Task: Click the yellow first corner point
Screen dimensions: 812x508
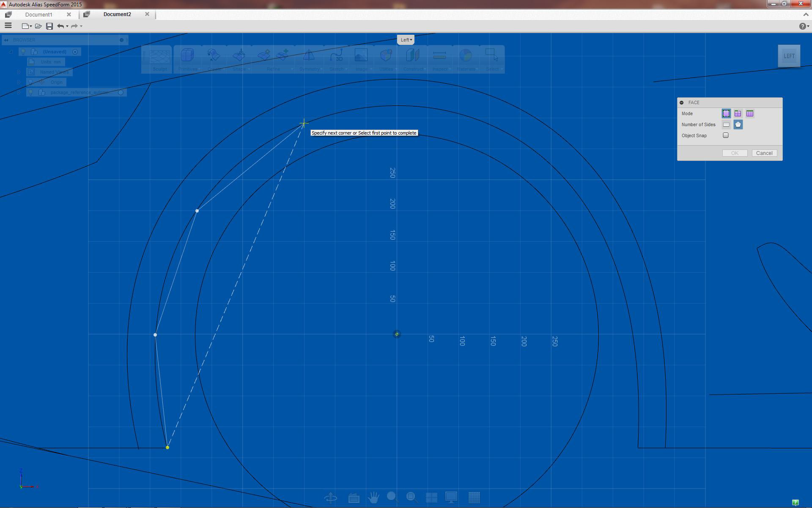Action: coord(167,447)
